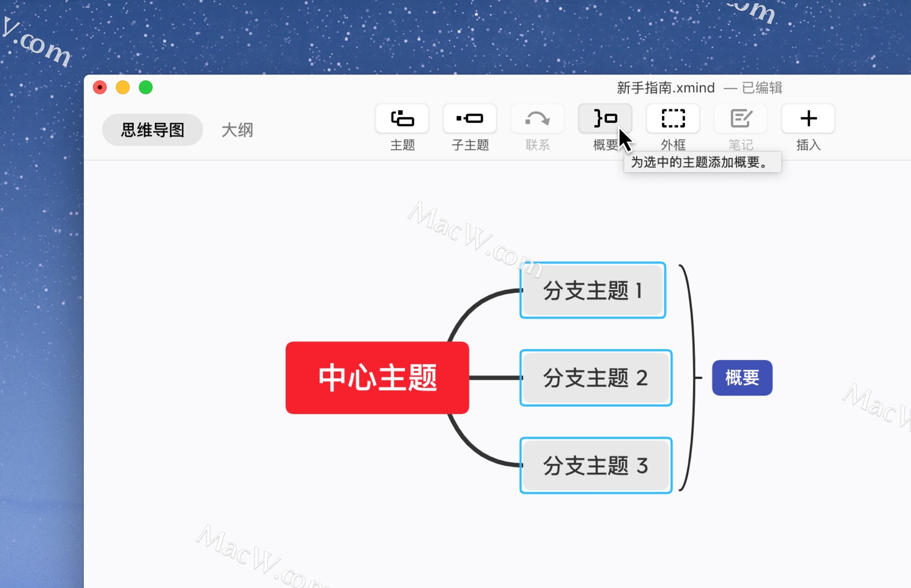Select the 中心主题 central node
The image size is (911, 588).
click(377, 378)
